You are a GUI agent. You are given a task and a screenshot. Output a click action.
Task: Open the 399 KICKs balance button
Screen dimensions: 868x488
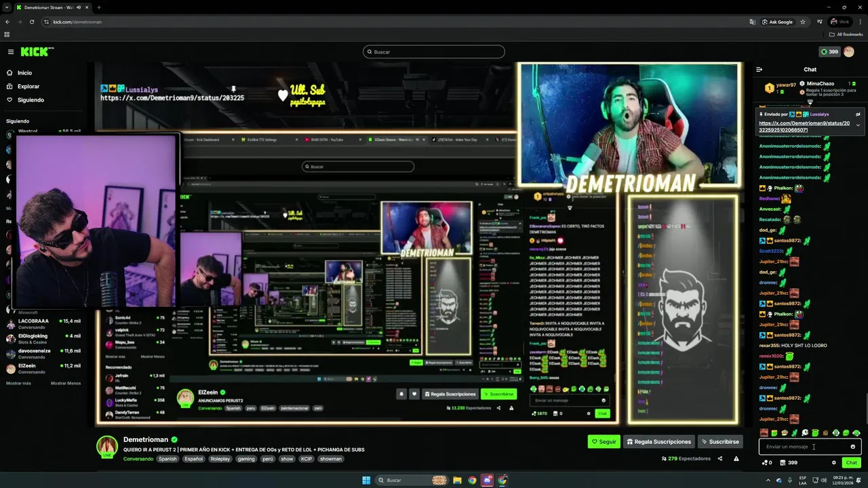click(x=829, y=52)
